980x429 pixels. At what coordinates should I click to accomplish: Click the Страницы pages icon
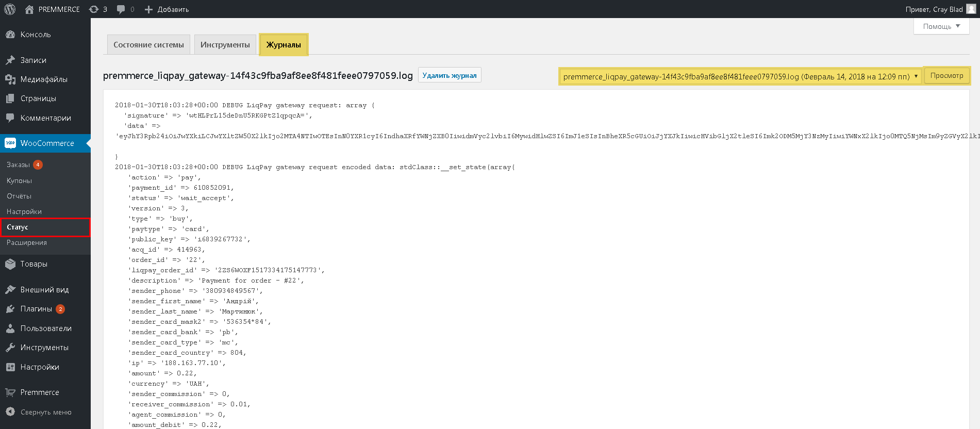click(x=10, y=98)
